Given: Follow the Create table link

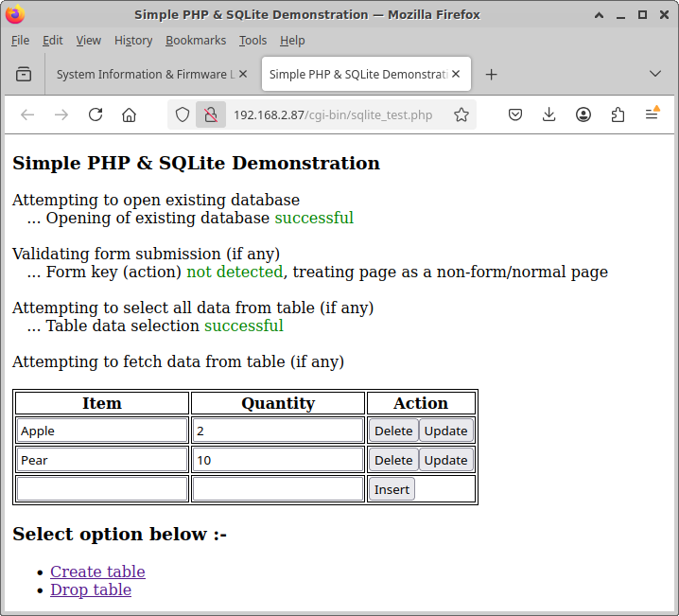Looking at the screenshot, I should pyautogui.click(x=97, y=572).
